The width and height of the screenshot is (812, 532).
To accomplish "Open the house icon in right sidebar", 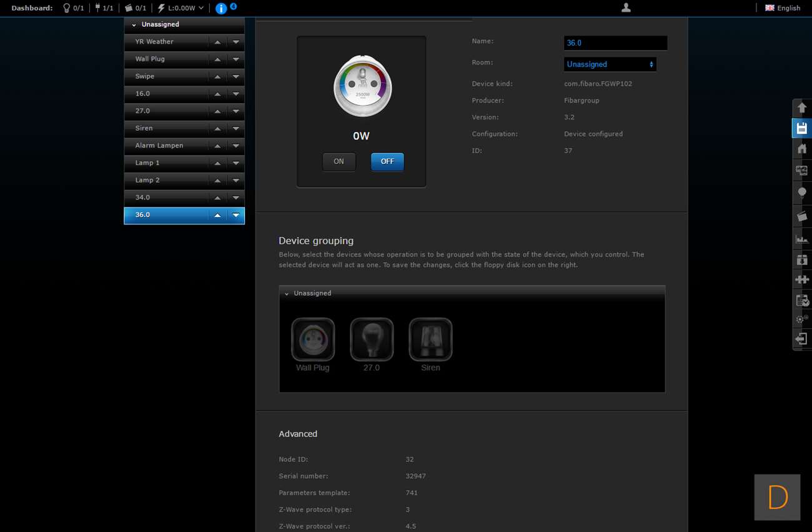I will click(802, 149).
